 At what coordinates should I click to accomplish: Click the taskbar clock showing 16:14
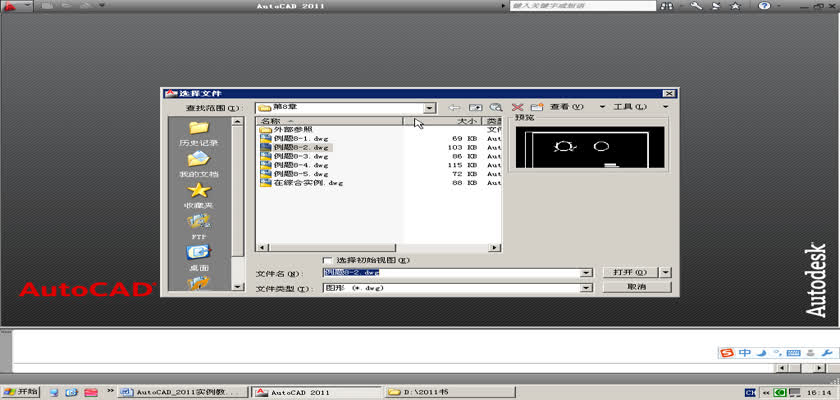click(x=819, y=393)
